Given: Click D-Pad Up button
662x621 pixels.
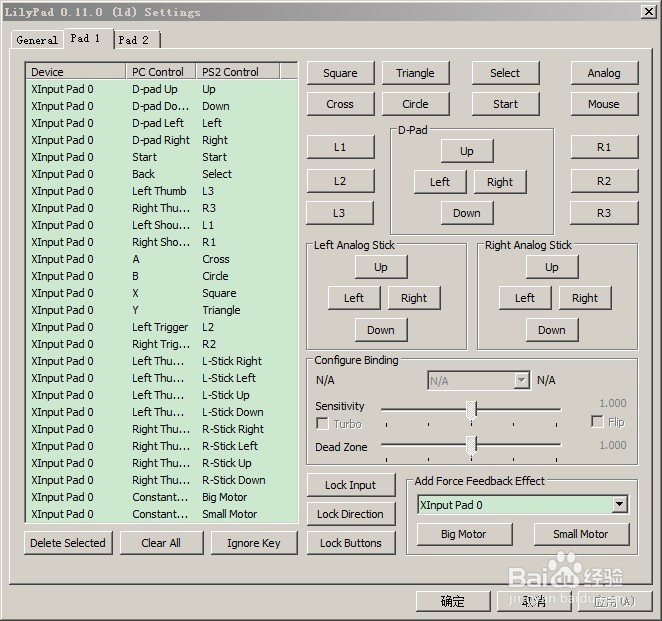Looking at the screenshot, I should [x=467, y=151].
